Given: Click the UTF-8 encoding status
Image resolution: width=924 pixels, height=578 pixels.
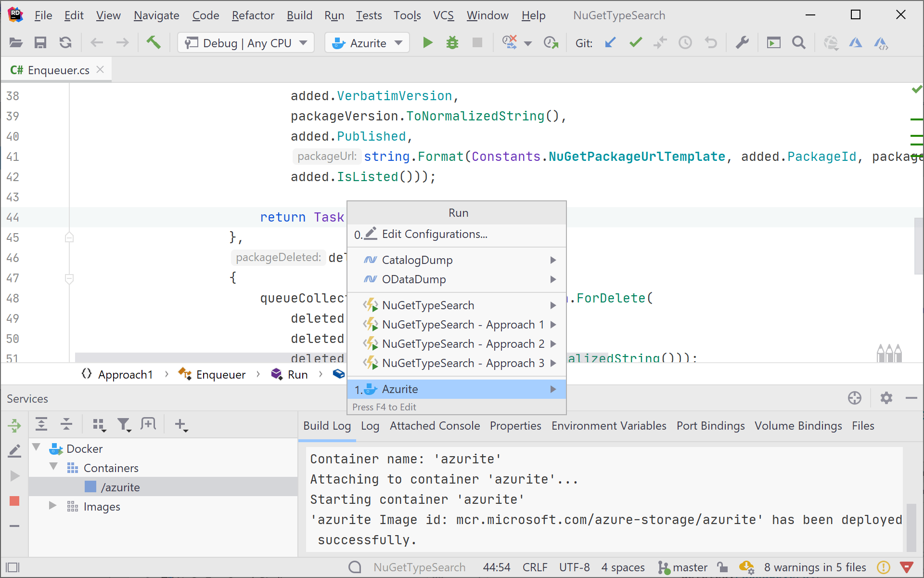Looking at the screenshot, I should (x=574, y=567).
